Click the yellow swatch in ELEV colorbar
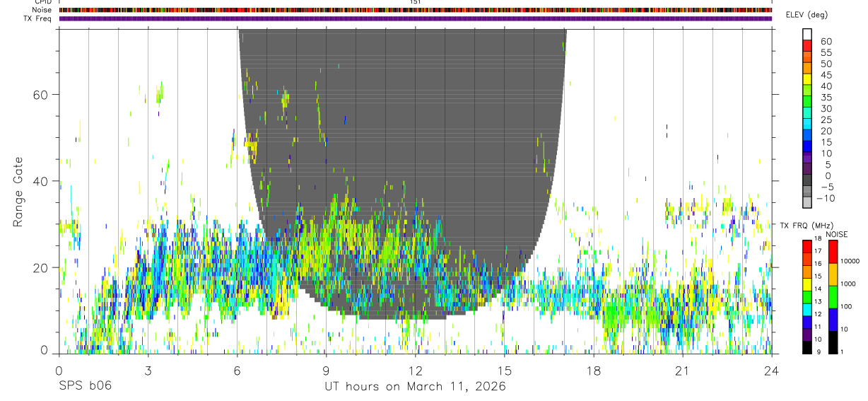Image resolution: width=868 pixels, height=401 pixels. click(807, 79)
